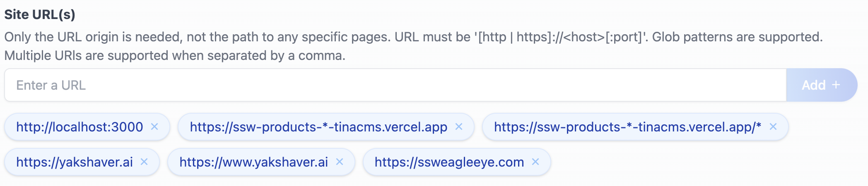Select the https://ssweagleeye.com chip label
This screenshot has width=868, height=186.
pyautogui.click(x=449, y=162)
